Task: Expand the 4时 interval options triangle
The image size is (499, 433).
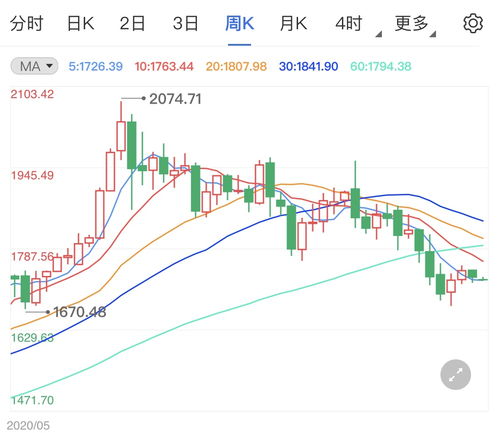Action: click(378, 34)
